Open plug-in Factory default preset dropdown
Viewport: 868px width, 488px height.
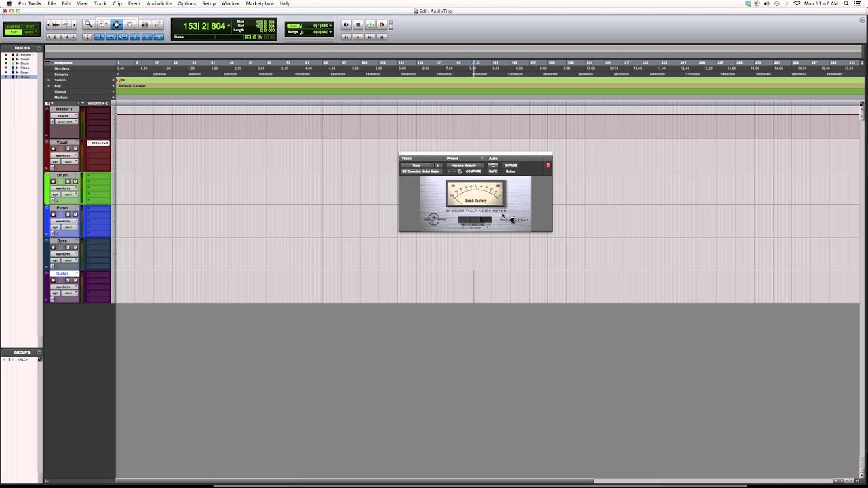465,165
